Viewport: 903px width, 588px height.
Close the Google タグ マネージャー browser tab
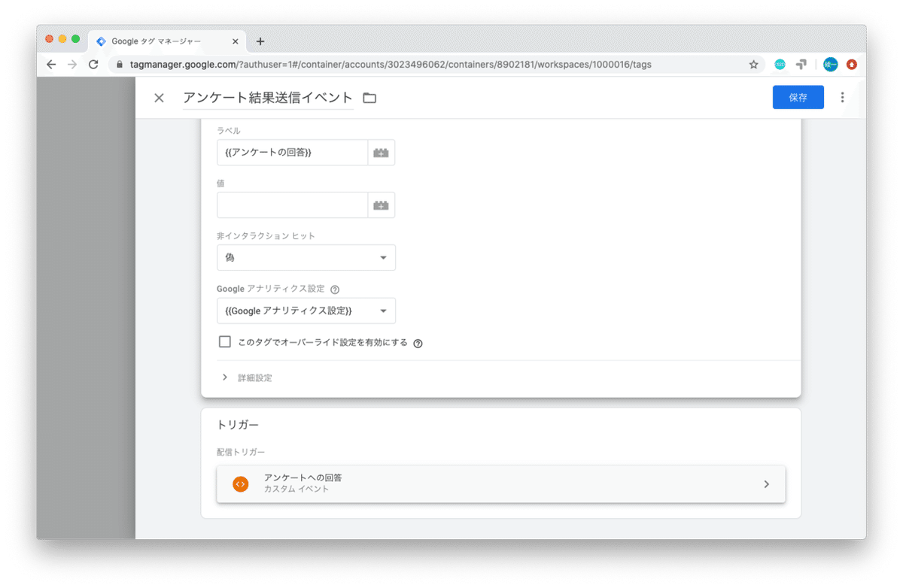click(236, 41)
